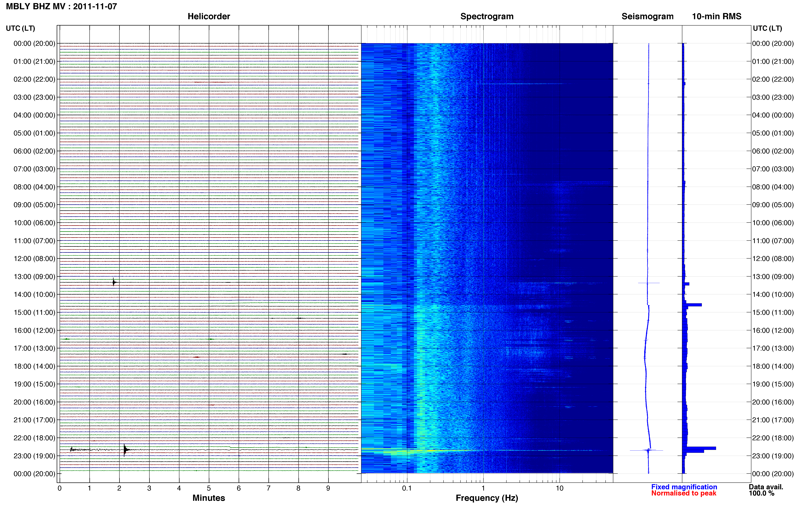Click the bottom 00:00 (20:00) label left of Helicorder
Screen dimensions: 812x508
click(34, 474)
